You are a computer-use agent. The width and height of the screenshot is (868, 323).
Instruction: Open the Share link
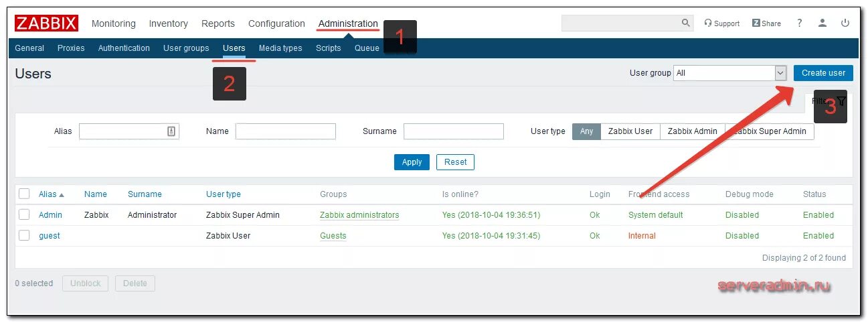[x=766, y=23]
